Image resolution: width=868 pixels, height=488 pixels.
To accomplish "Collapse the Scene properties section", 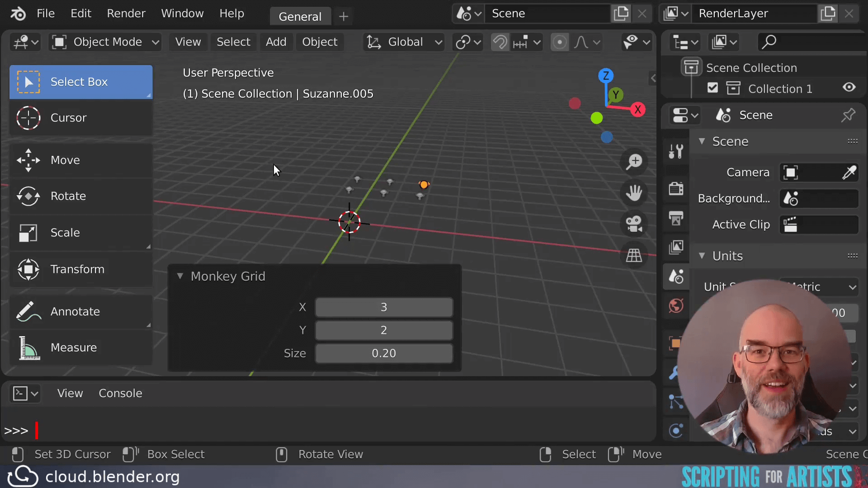I will click(x=702, y=141).
